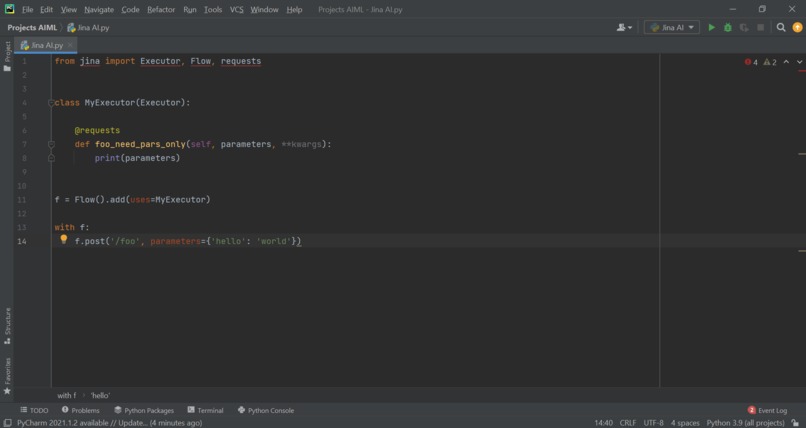Viewport: 806px width, 428px height.
Task: Click the 'hello' editor breadcrumb
Action: pos(100,396)
